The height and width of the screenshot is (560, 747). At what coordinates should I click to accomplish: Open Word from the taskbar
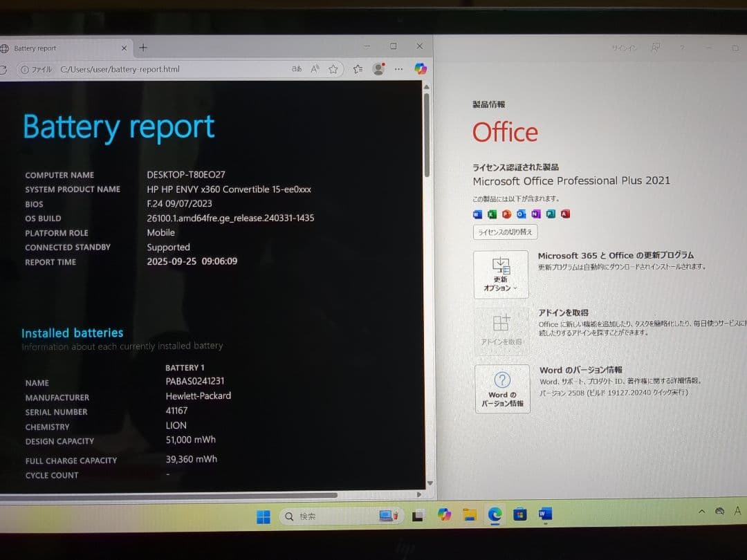[545, 514]
